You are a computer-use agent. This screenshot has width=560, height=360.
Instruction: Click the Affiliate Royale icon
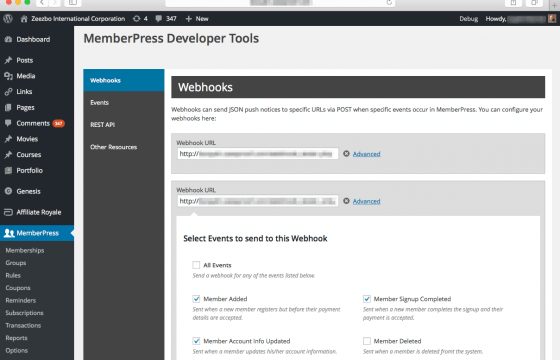click(x=8, y=212)
